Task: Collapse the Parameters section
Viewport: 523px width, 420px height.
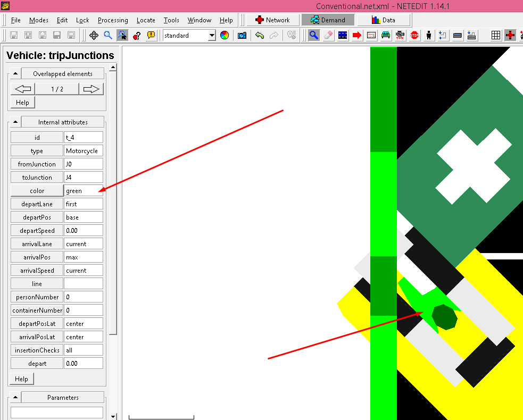Action: tap(15, 397)
